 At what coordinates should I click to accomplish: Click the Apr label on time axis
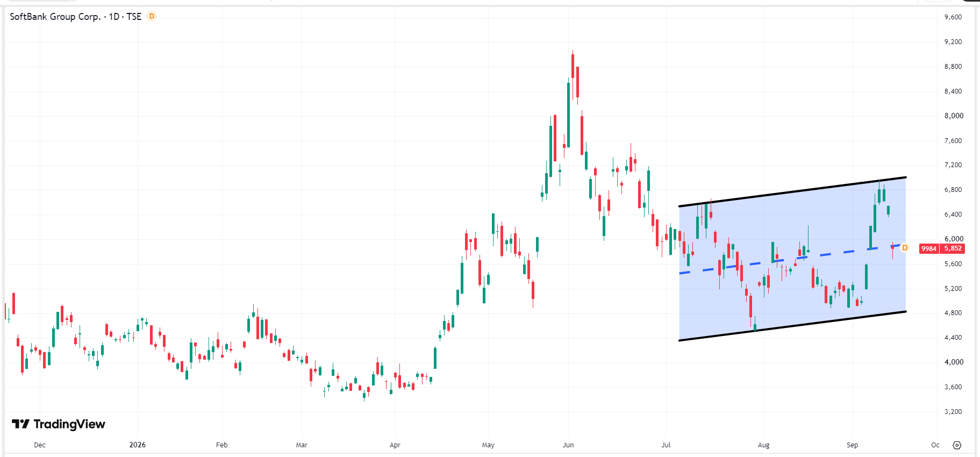(x=395, y=445)
